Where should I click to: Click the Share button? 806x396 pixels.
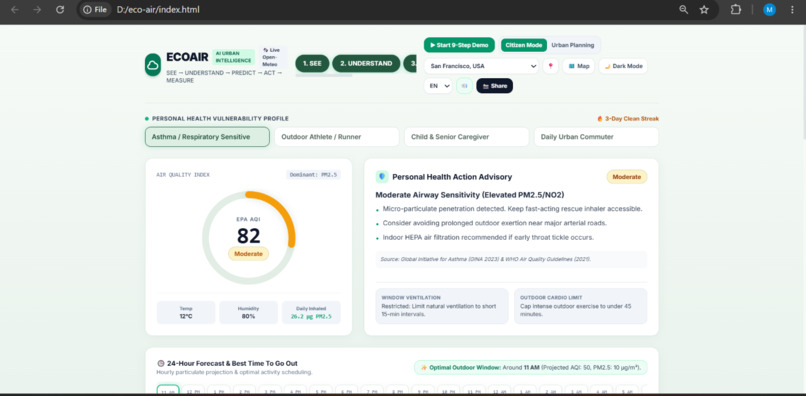coord(494,86)
